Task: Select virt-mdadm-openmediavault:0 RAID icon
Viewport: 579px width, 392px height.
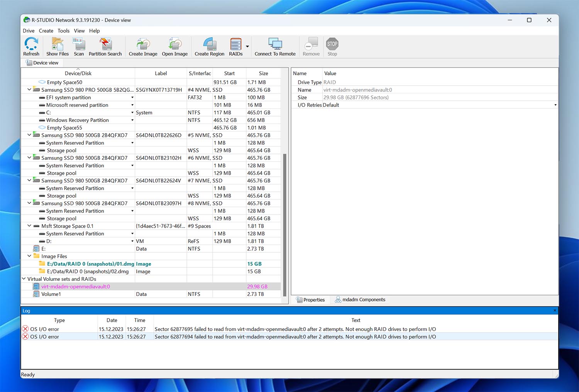Action: [x=36, y=287]
